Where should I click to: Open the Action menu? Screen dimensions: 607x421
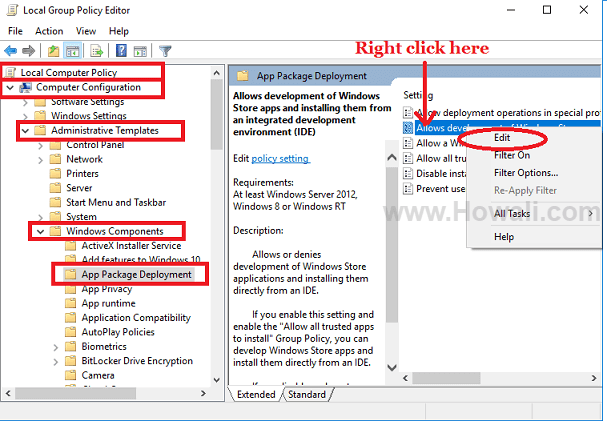(x=49, y=31)
